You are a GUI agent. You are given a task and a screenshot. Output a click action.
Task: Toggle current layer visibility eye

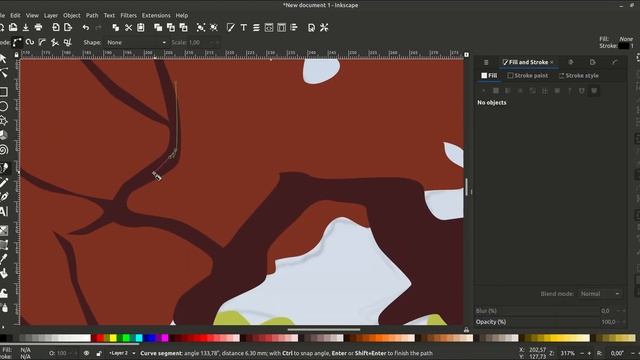[86, 353]
